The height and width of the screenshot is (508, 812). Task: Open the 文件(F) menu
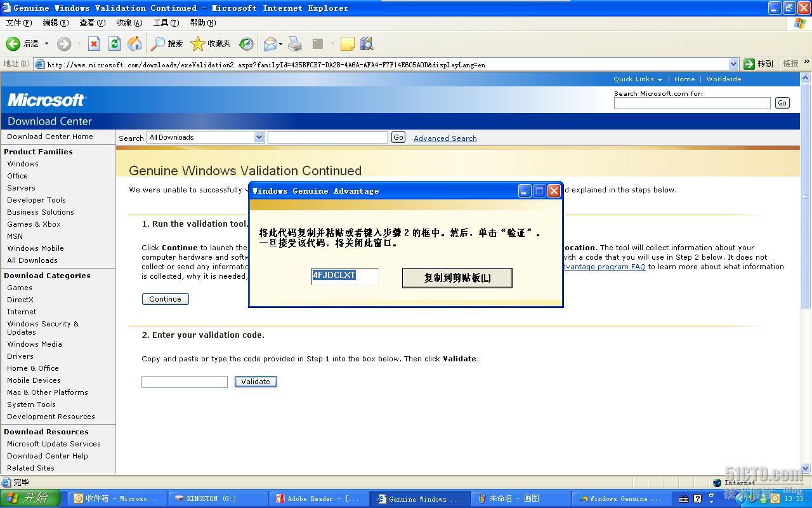coord(19,23)
